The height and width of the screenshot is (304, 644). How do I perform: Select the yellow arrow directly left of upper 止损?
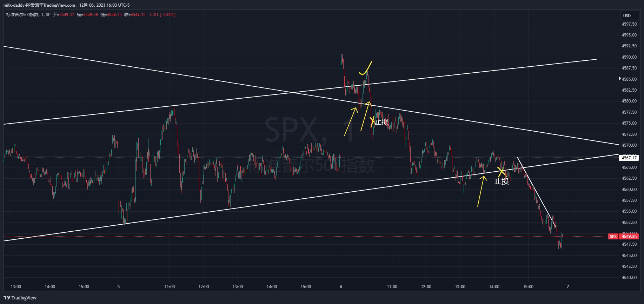coord(365,116)
